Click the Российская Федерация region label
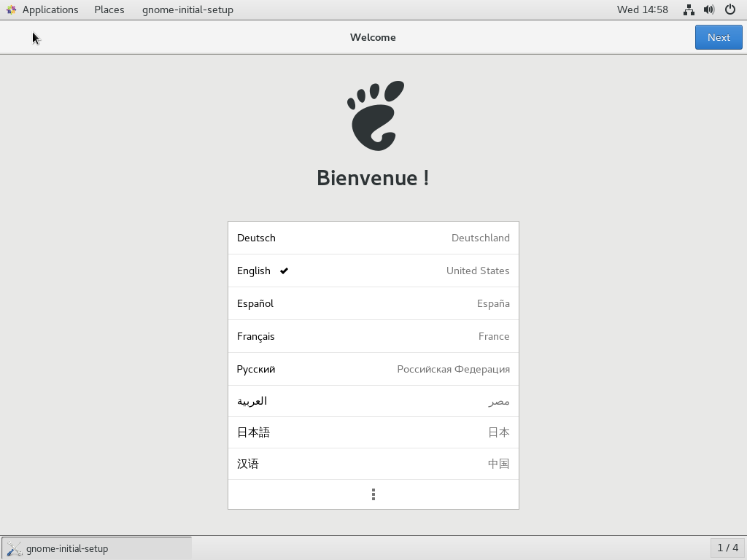Viewport: 747px width, 560px height. (454, 369)
